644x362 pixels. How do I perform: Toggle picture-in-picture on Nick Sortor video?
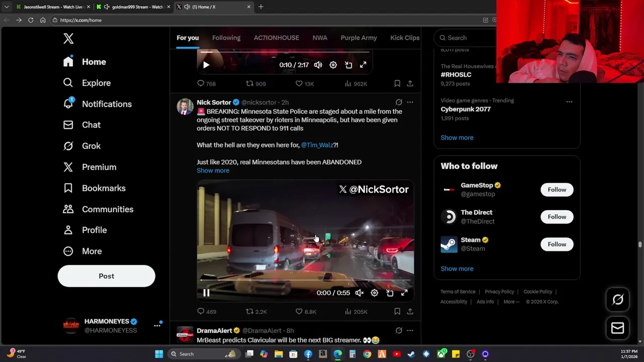tap(389, 293)
